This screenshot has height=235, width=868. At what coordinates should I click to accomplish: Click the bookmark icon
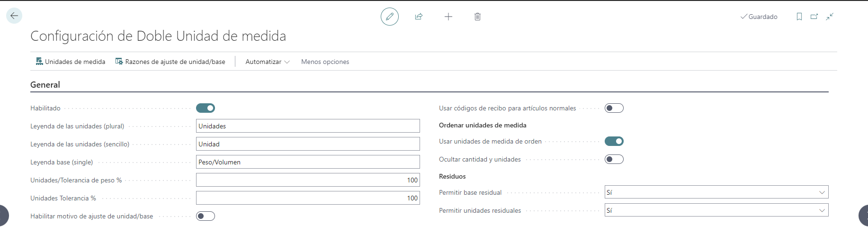pos(799,17)
